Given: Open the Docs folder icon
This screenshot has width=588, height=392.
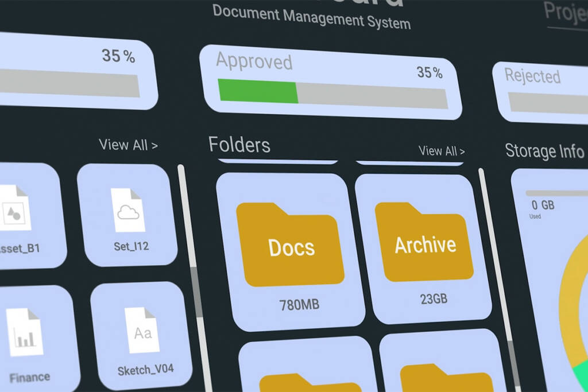Looking at the screenshot, I should (291, 244).
